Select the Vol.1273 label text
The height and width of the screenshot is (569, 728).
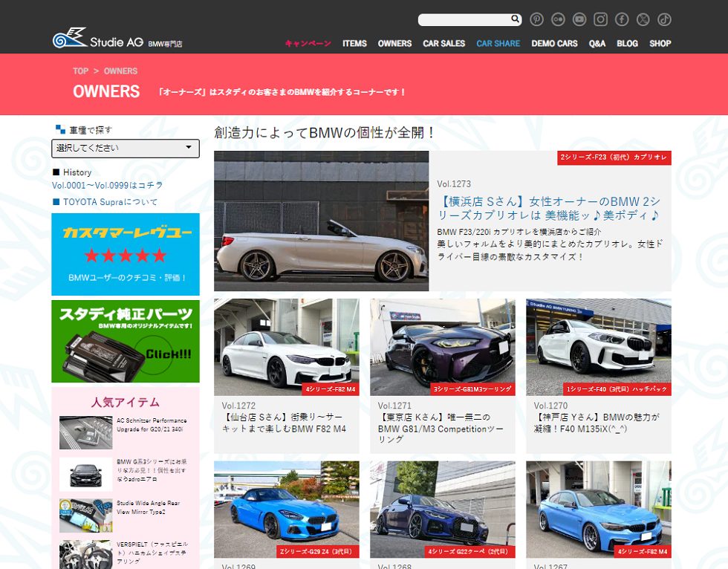click(454, 183)
